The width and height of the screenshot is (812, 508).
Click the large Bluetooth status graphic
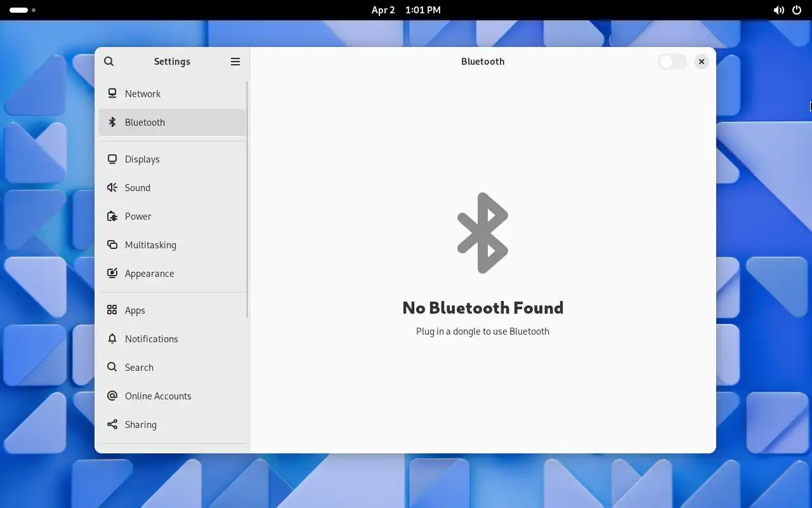point(483,233)
